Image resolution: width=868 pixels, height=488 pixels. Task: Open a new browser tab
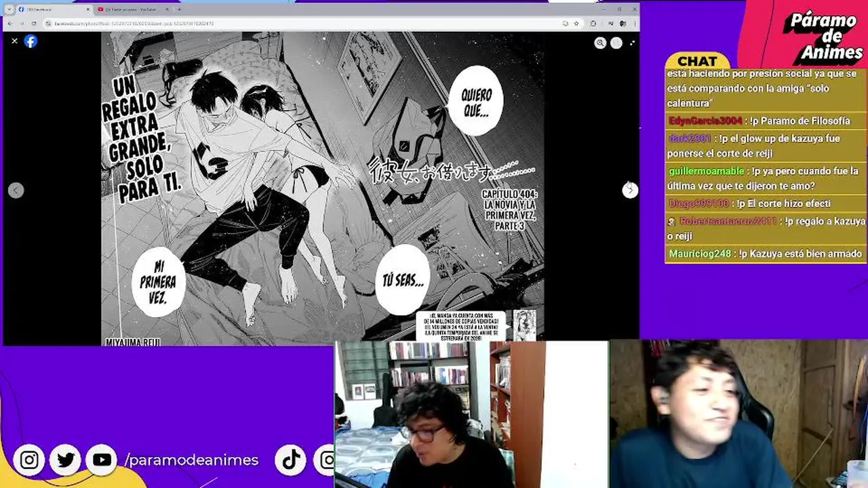(179, 9)
